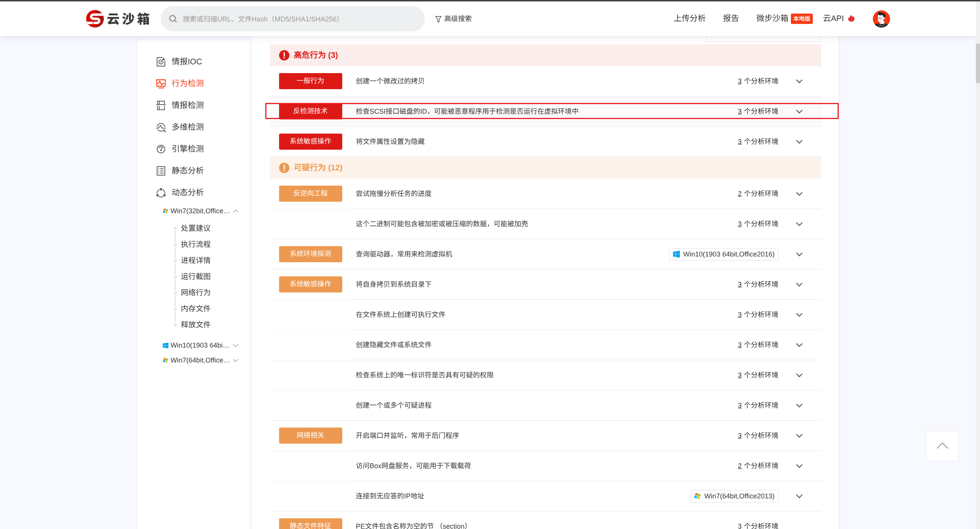Image resolution: width=980 pixels, height=529 pixels.
Task: Expand the Win10(1903 64bi…) sidebar node
Action: click(236, 345)
